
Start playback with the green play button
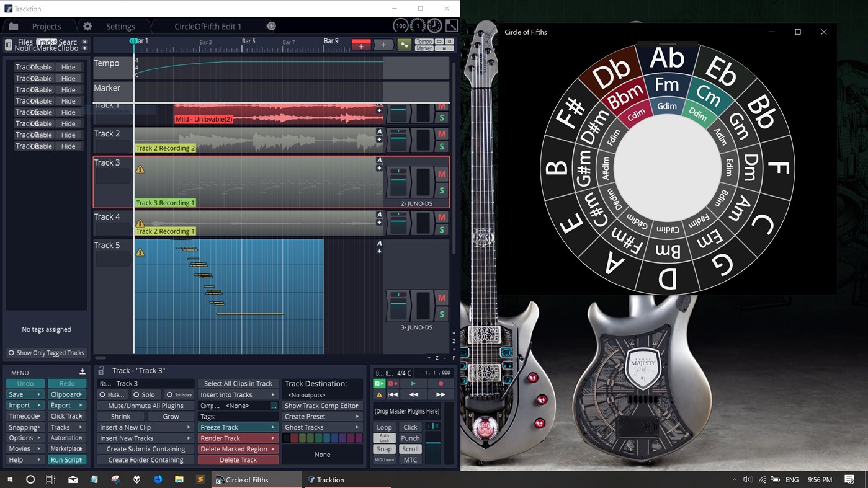[413, 384]
